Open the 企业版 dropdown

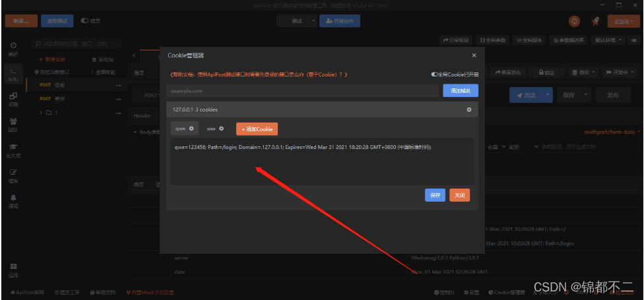(x=624, y=21)
